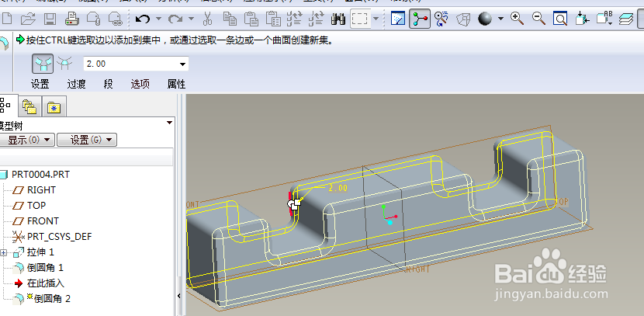The height and width of the screenshot is (316, 644).
Task: Switch to Folder Browser navigator tab
Action: pos(29,108)
